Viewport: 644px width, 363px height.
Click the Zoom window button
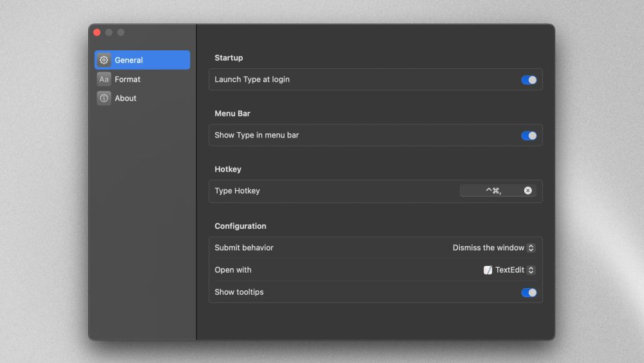tap(121, 32)
